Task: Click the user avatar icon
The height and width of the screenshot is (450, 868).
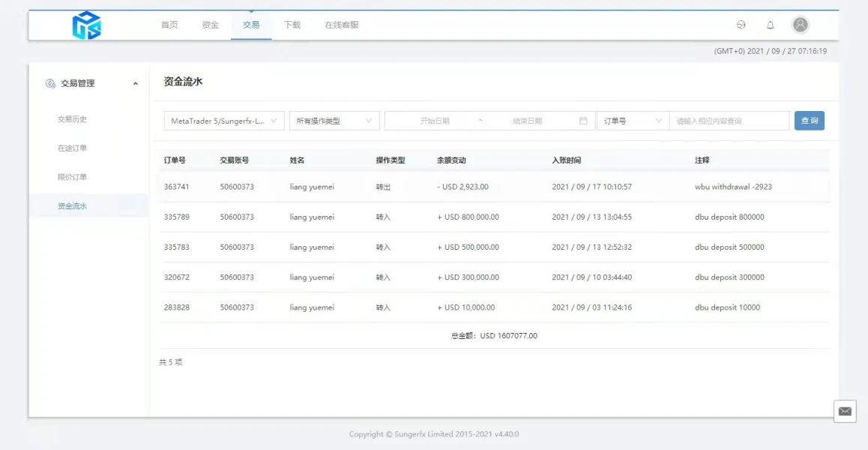Action: pos(800,25)
